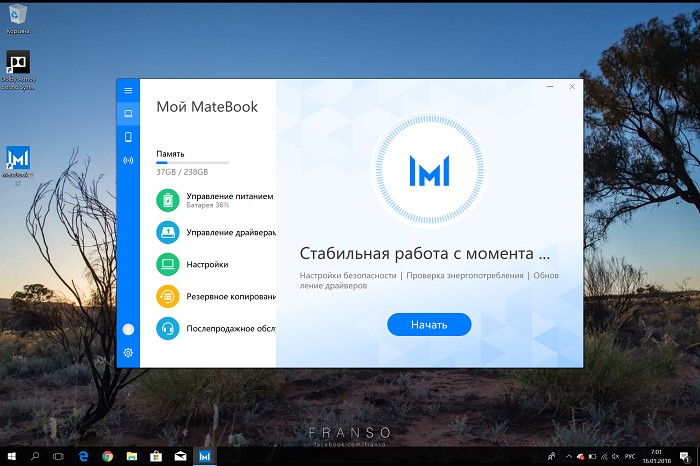Open the Windows Start menu

point(12,456)
